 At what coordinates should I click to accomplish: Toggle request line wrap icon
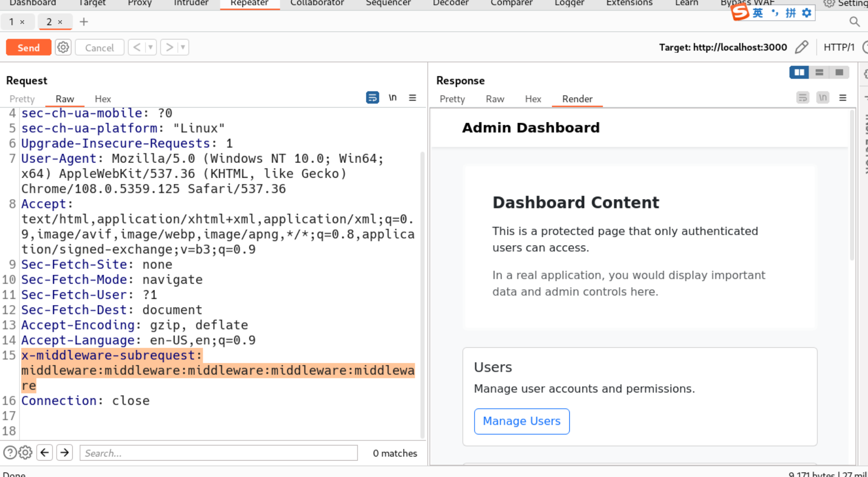[372, 98]
